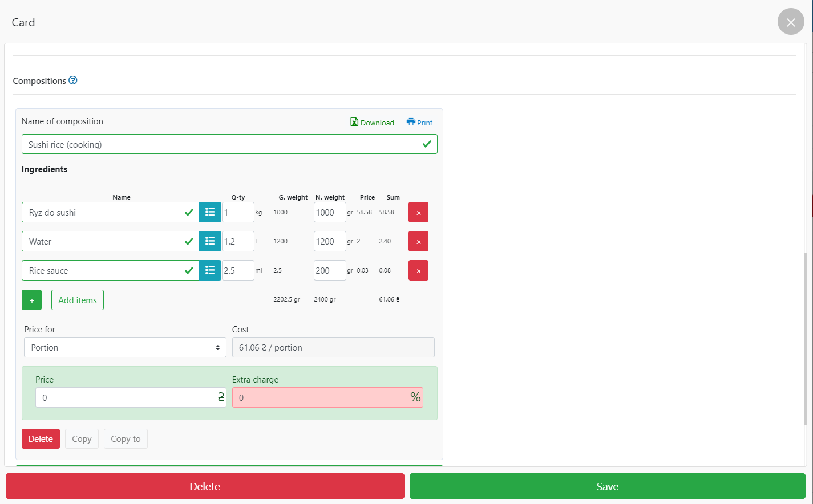Download the composition as Excel
The image size is (813, 504).
pos(372,123)
